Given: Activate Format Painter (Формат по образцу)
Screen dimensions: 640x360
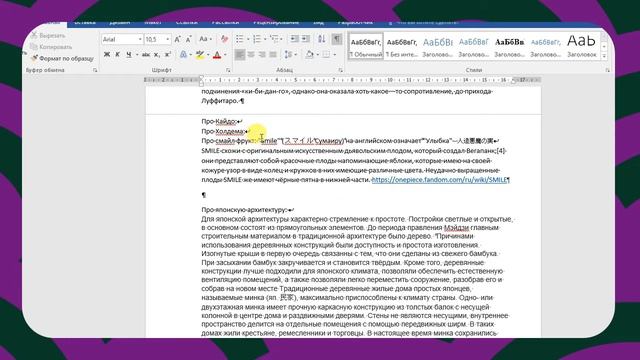Looking at the screenshot, I should (x=62, y=58).
